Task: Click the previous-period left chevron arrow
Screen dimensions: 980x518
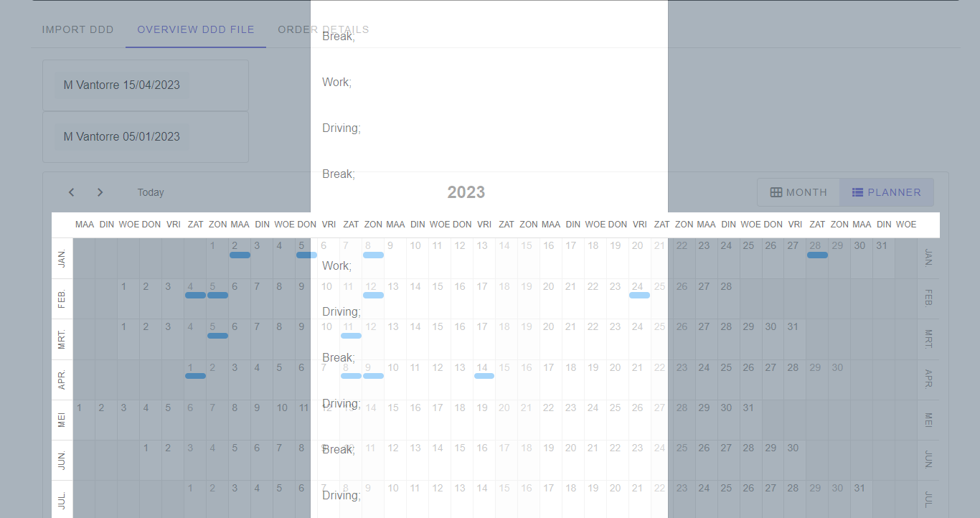Action: (x=71, y=192)
